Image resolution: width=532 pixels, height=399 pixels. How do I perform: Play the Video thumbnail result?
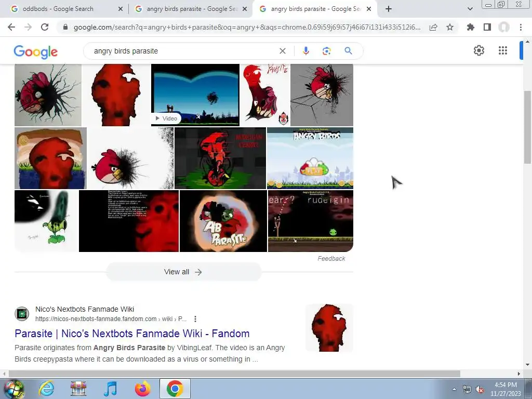tap(195, 95)
